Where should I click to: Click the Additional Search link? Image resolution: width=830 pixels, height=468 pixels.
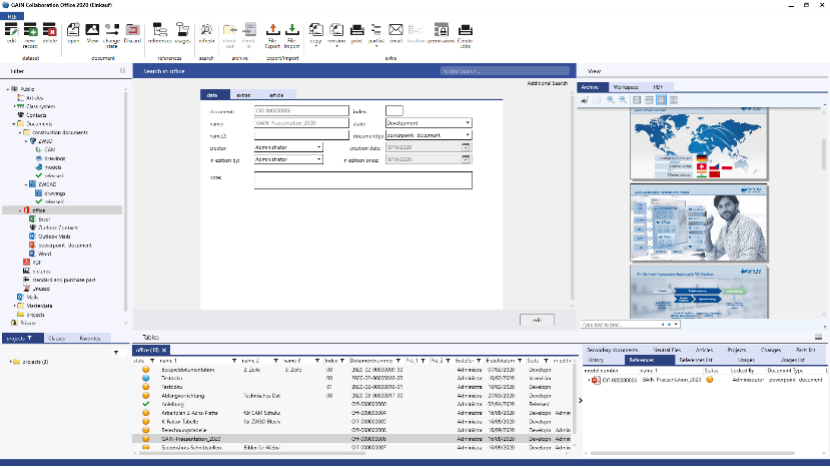[547, 83]
